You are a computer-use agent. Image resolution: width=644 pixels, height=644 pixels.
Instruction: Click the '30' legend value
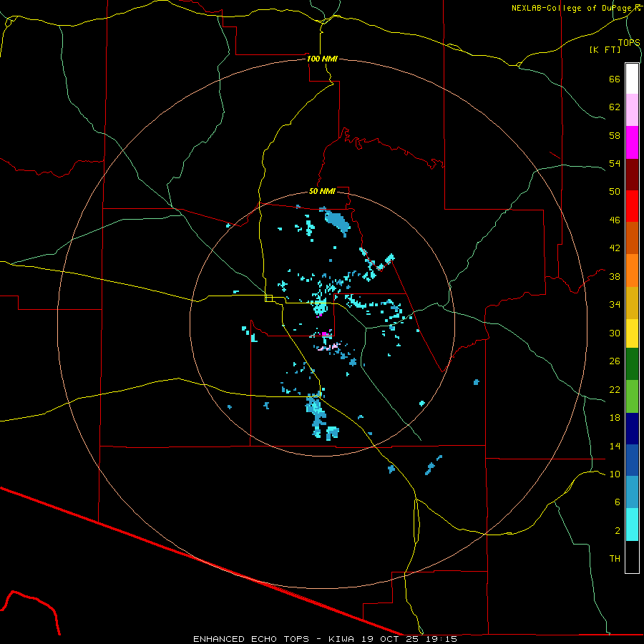click(x=615, y=333)
